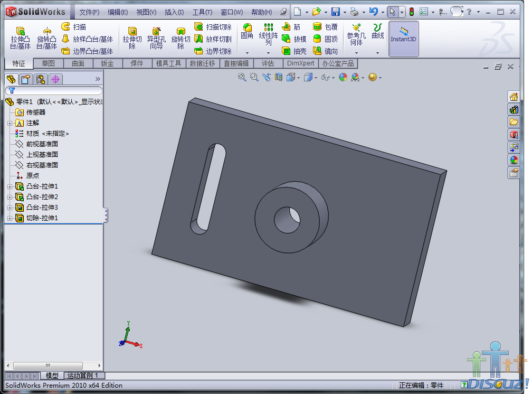Open the Hole Wizard (异型孔向导)
The height and width of the screenshot is (394, 532).
(155, 38)
